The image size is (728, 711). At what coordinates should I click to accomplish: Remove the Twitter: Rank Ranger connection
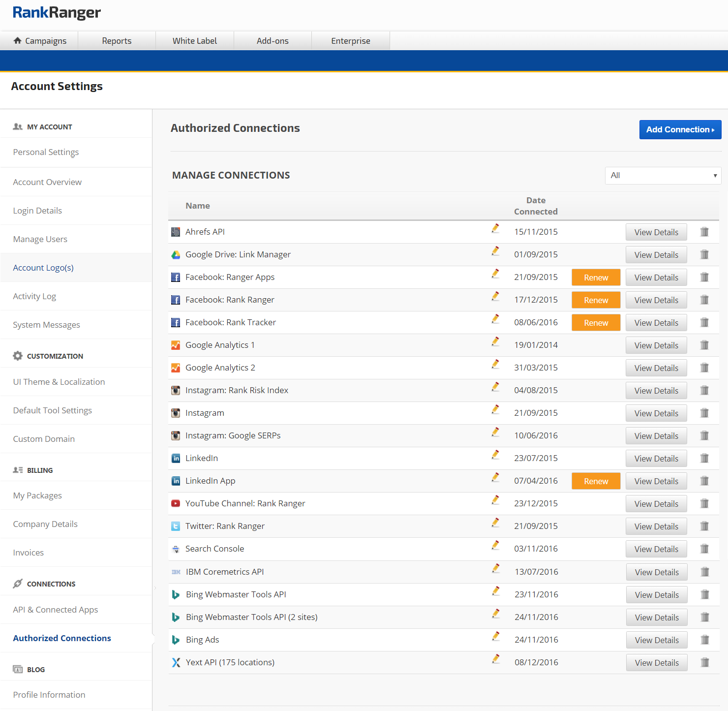pos(704,526)
